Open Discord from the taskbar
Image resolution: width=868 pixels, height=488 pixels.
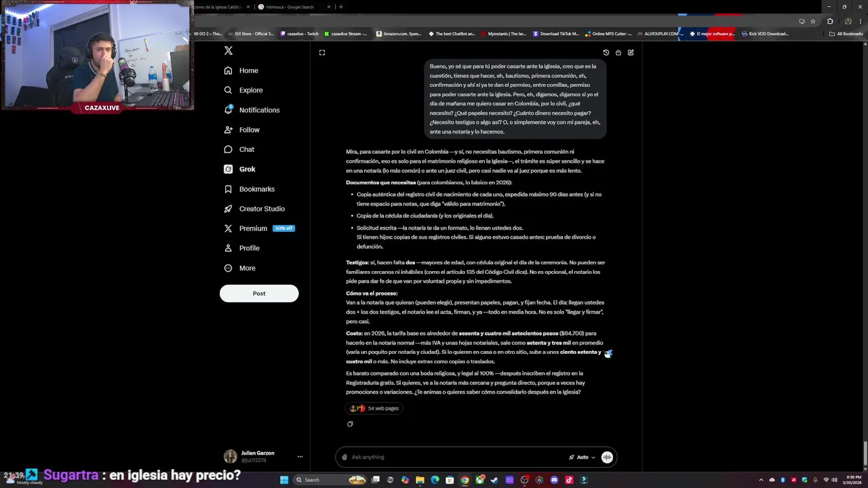point(554,480)
